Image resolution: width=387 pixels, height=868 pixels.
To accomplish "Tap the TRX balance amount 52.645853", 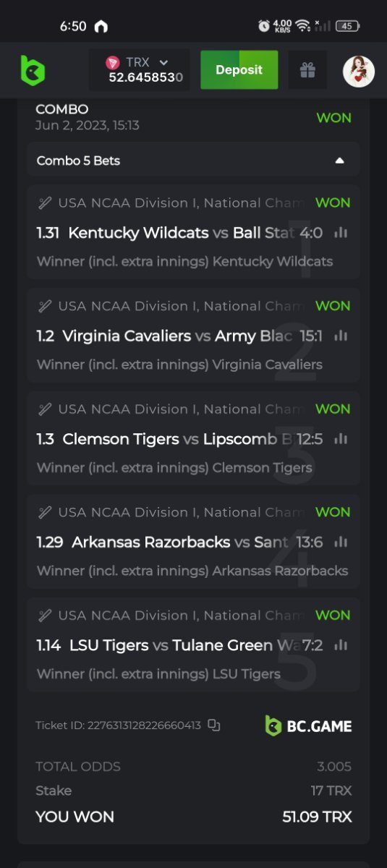I will tap(146, 77).
